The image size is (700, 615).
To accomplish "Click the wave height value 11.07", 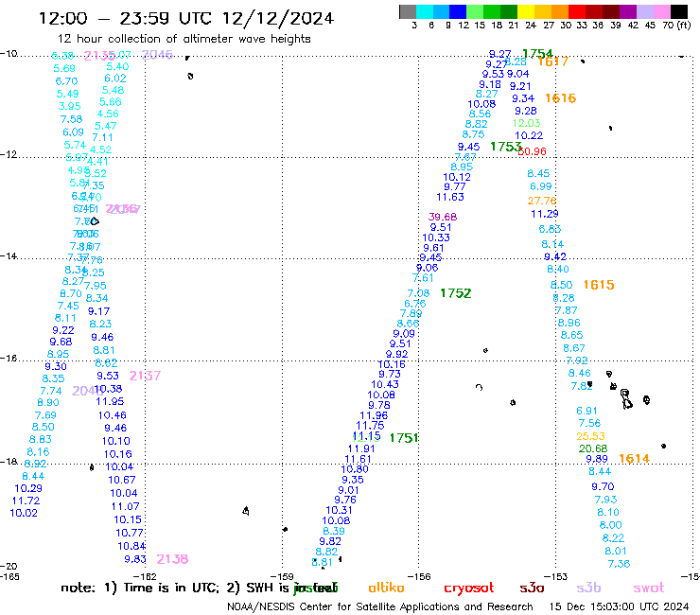I will pos(126,506).
